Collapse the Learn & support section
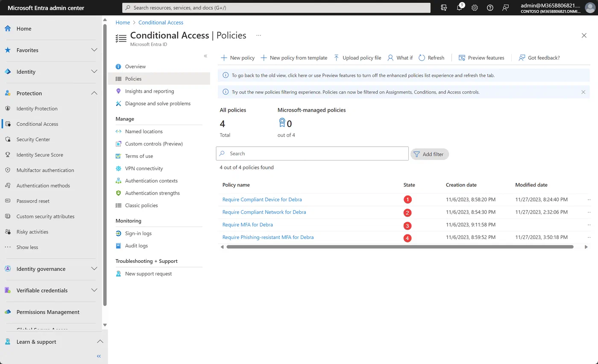This screenshot has width=598, height=364. [x=100, y=341]
